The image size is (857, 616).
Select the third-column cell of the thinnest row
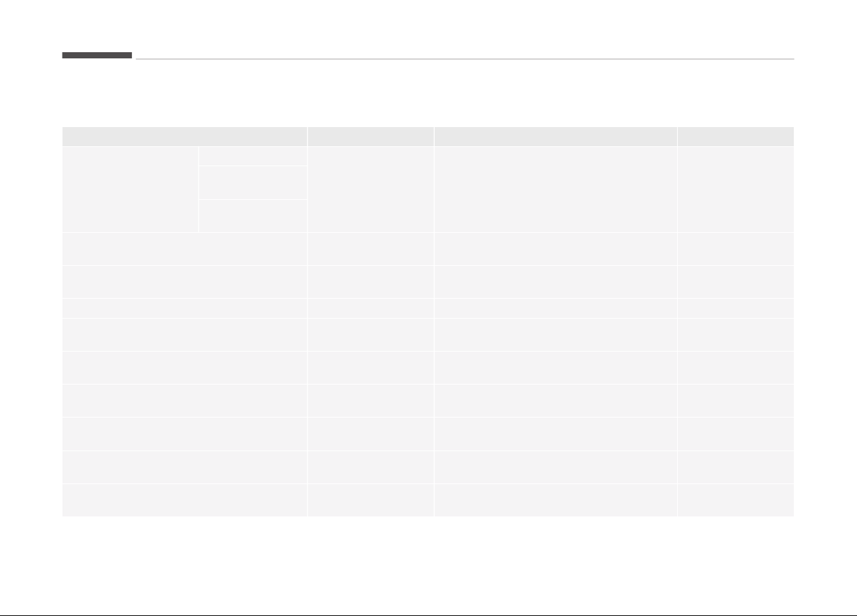pyautogui.click(x=556, y=308)
